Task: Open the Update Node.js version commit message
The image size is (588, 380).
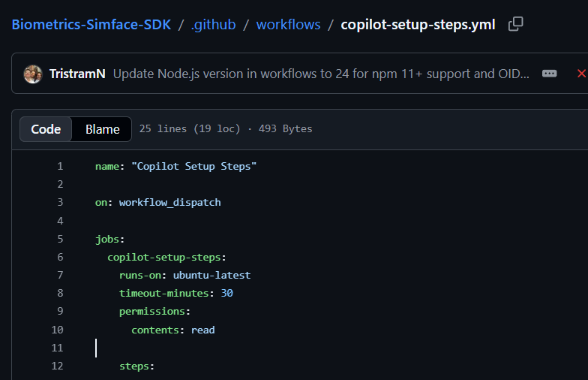Action: click(321, 74)
